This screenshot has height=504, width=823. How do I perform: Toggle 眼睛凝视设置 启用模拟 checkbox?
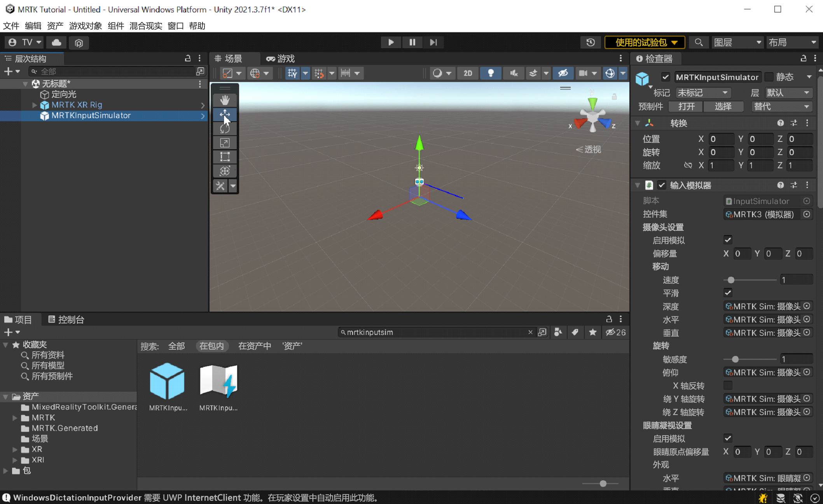[728, 438]
